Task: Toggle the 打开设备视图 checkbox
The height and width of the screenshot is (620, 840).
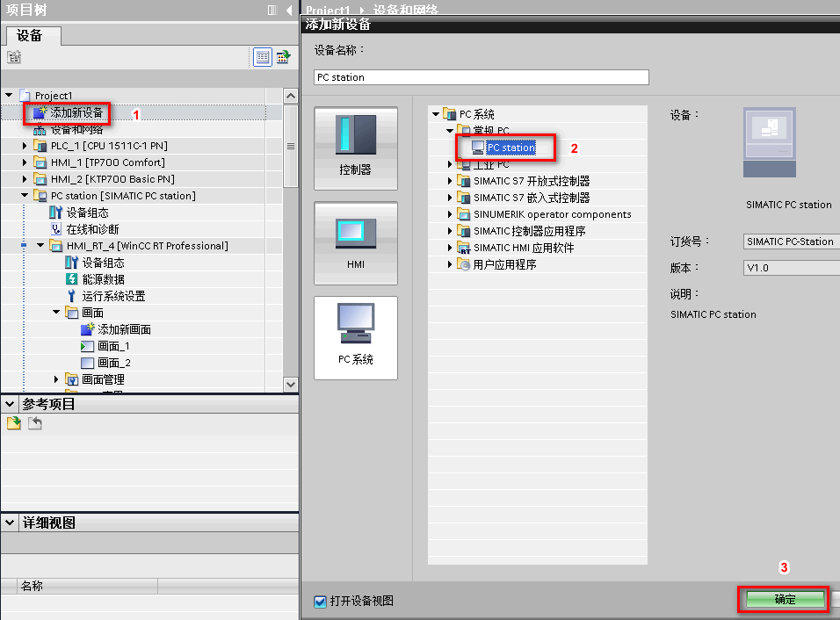Action: (x=320, y=602)
